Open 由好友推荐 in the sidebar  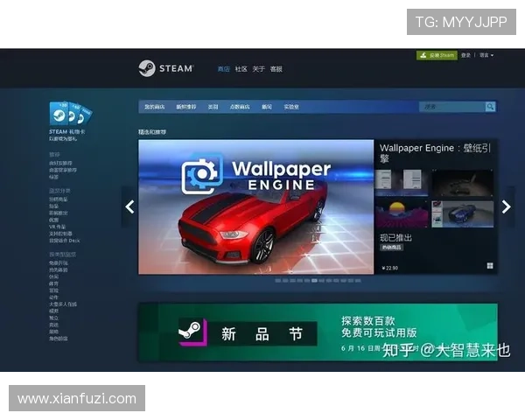click(60, 163)
